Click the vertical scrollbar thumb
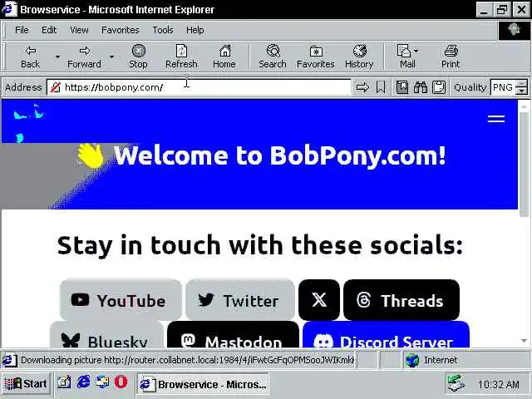This screenshot has height=399, width=532. [x=525, y=165]
